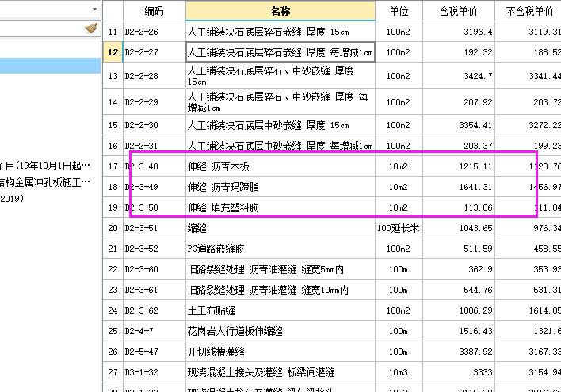
Task: Select row number 20 header cell
Action: click(x=113, y=228)
